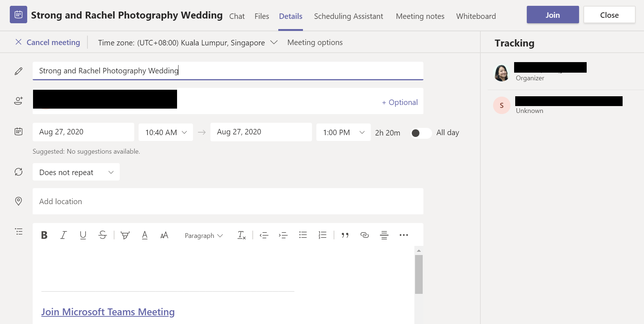Open paragraph alignment options

(x=384, y=235)
